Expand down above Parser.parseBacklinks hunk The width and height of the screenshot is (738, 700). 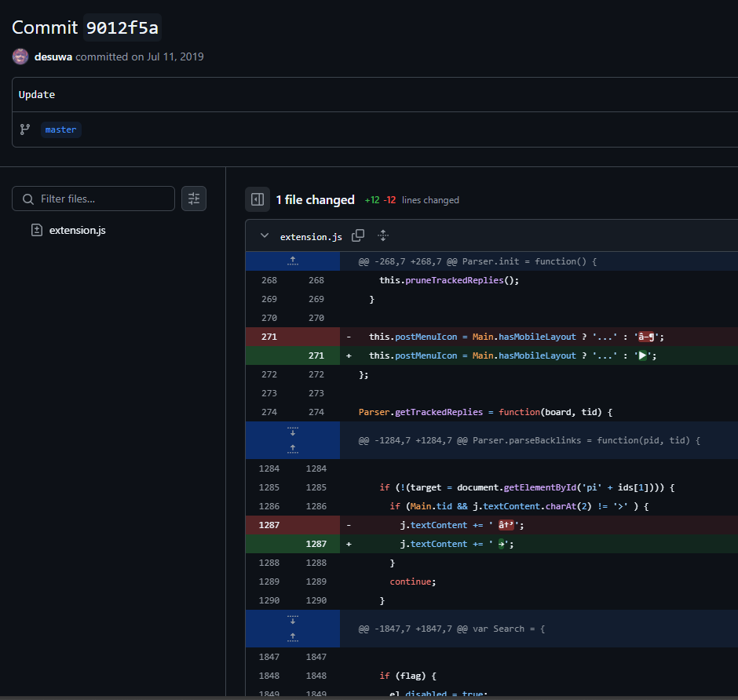tap(292, 432)
